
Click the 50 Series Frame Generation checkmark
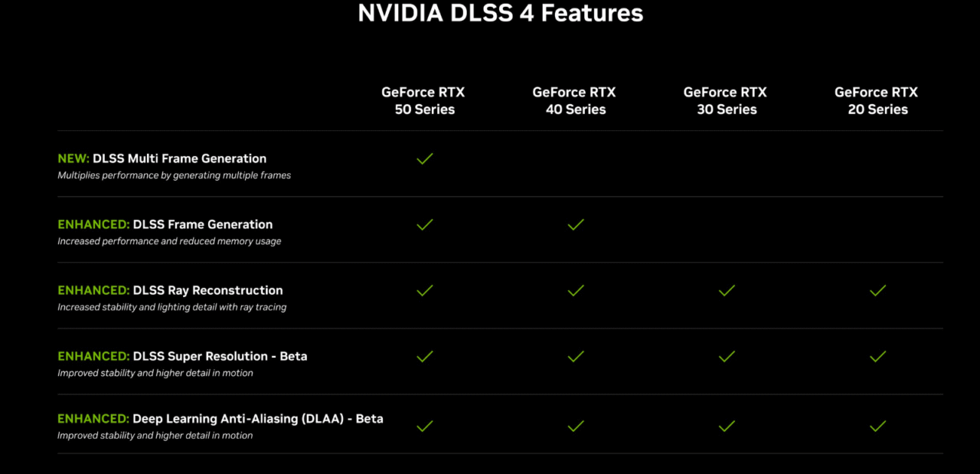tap(425, 225)
